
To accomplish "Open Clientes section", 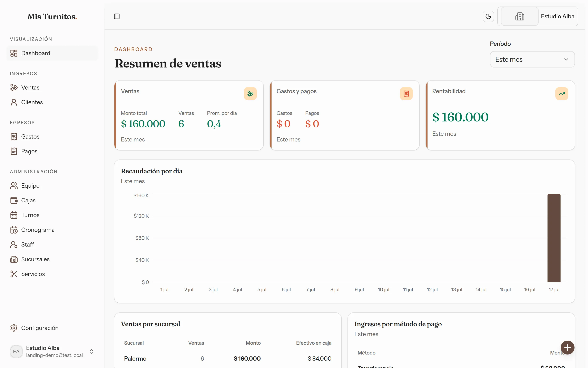I will (52, 102).
